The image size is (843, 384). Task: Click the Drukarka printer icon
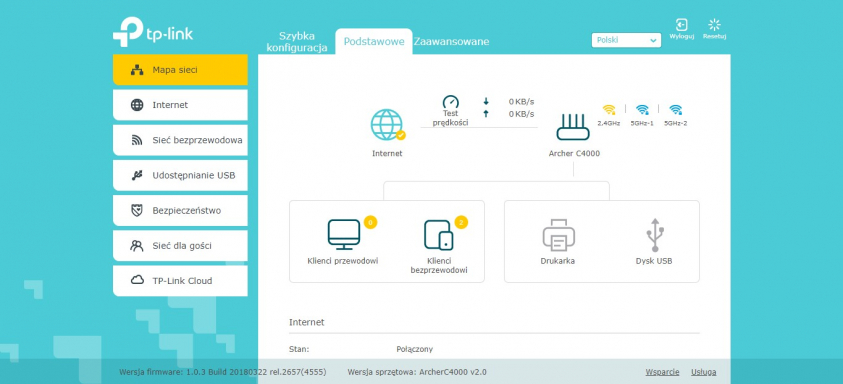(x=559, y=234)
